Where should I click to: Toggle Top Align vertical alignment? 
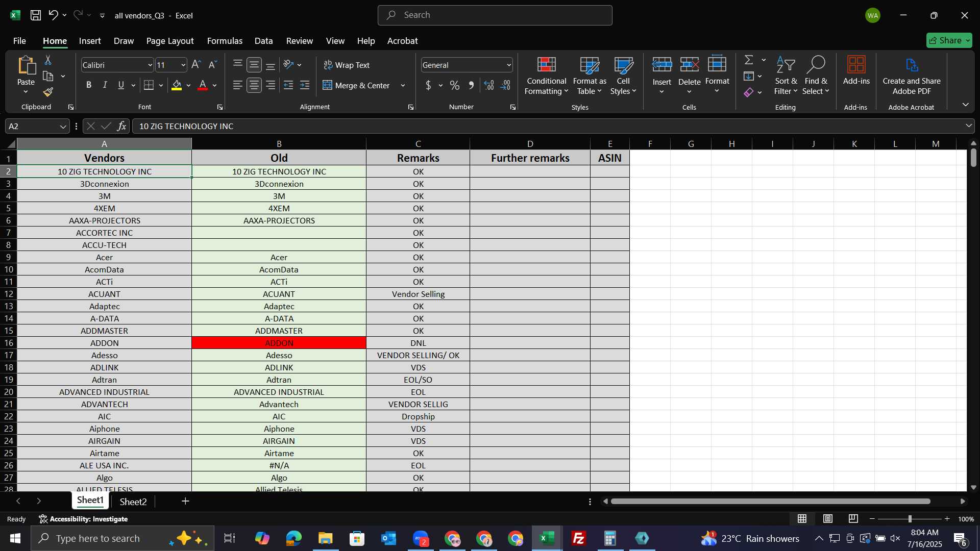(238, 64)
